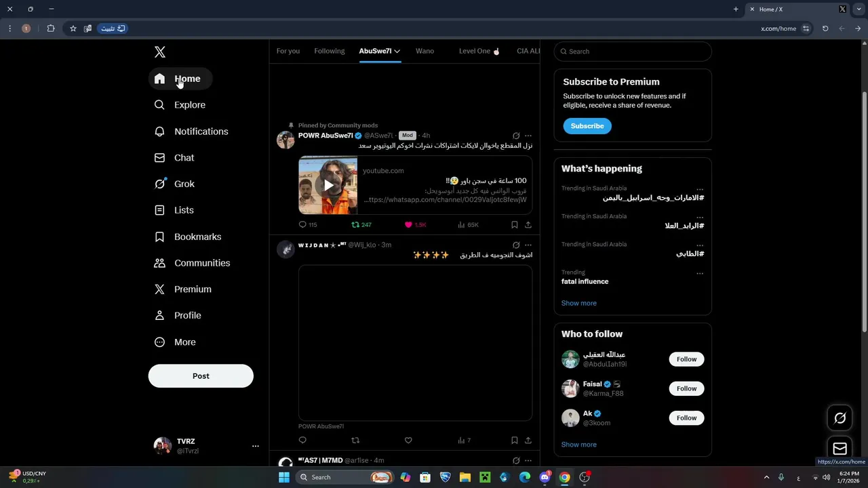Repost the WIJDAN post

[x=355, y=441]
